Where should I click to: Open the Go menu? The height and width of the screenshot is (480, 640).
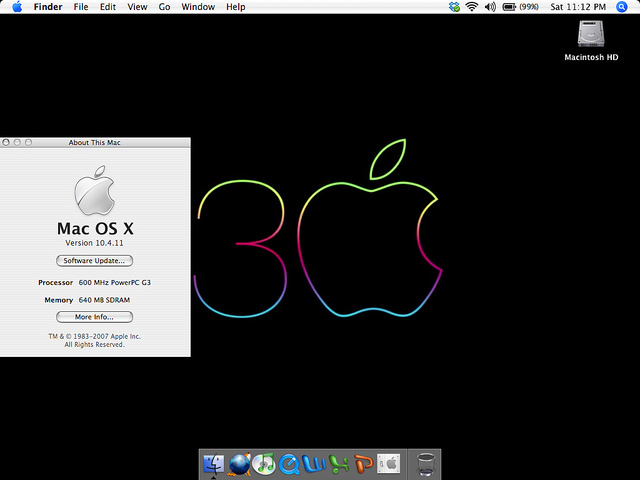click(x=164, y=7)
